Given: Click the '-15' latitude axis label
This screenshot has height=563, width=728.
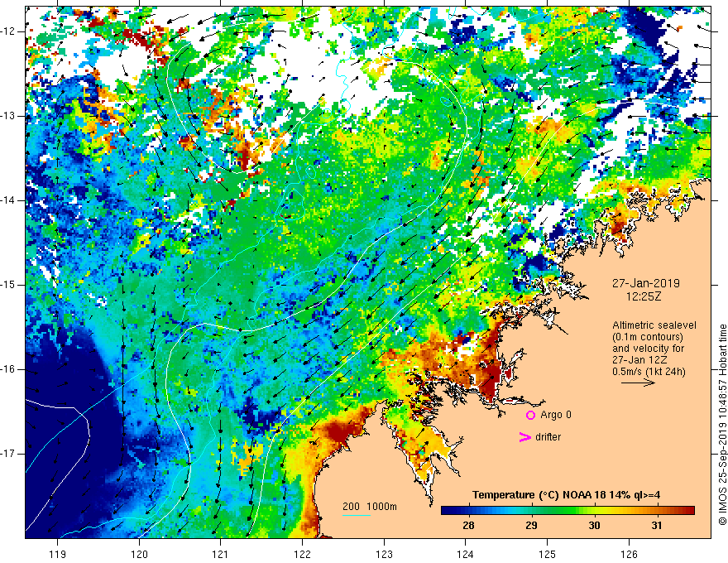Looking at the screenshot, I should point(8,285).
